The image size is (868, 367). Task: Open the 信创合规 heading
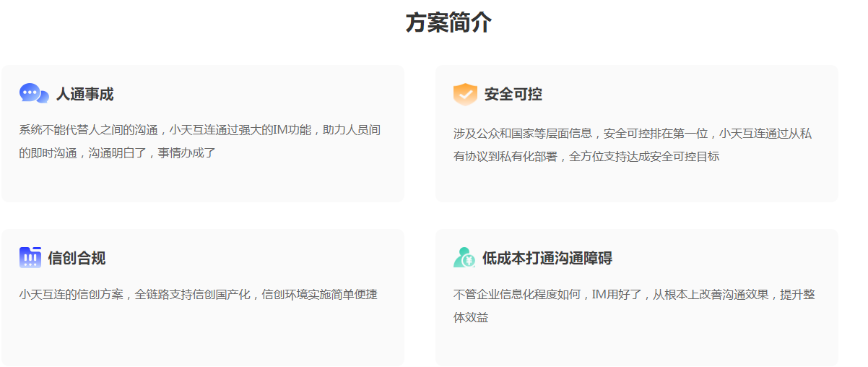pos(77,259)
